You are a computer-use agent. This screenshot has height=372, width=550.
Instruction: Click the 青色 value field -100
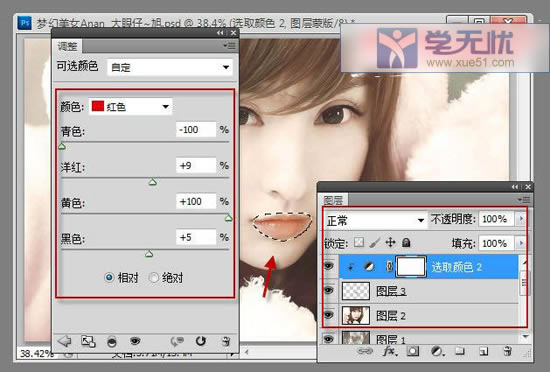coord(196,129)
